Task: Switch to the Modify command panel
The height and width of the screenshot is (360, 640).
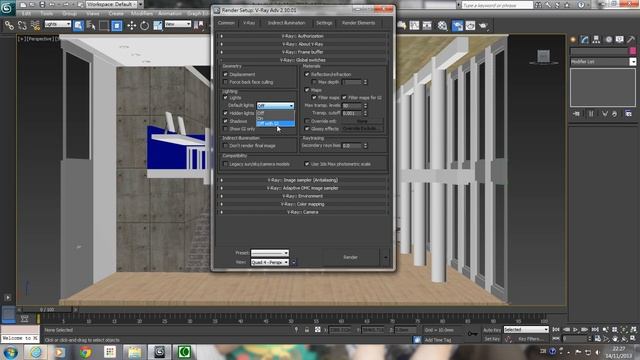Action: pos(584,40)
